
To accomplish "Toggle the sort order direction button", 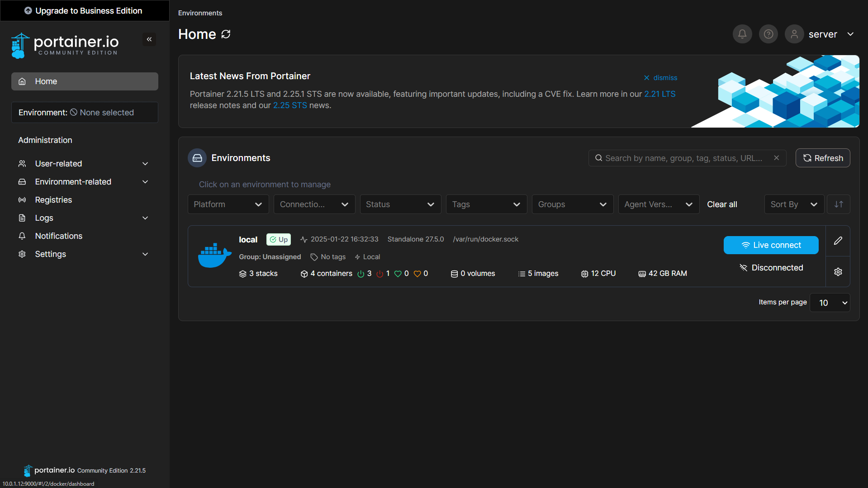I will click(839, 204).
